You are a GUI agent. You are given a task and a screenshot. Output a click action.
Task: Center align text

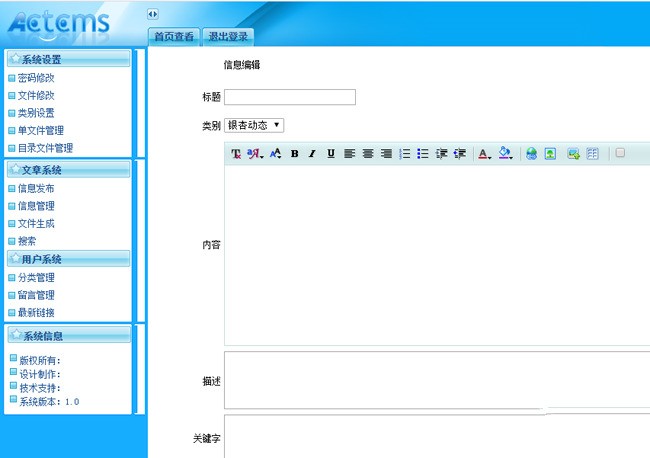pos(368,154)
